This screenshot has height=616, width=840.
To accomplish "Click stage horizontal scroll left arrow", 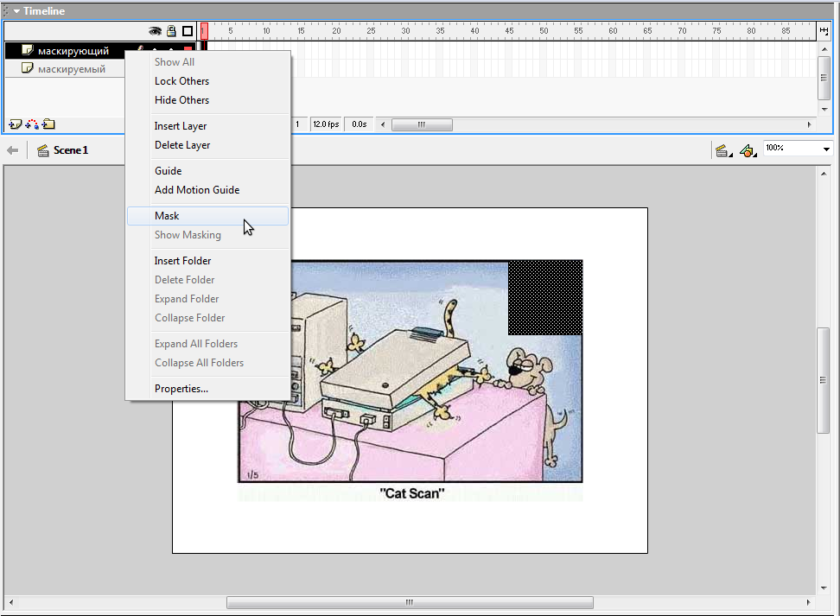I will 11,603.
